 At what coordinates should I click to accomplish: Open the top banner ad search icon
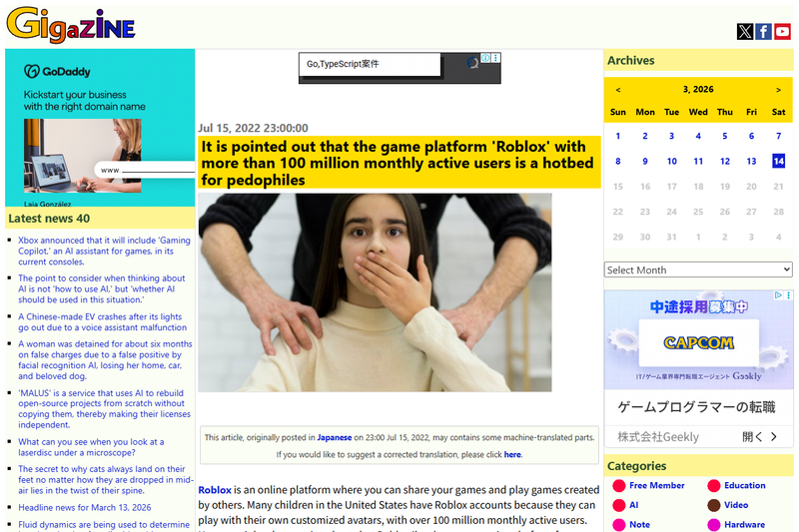click(472, 63)
